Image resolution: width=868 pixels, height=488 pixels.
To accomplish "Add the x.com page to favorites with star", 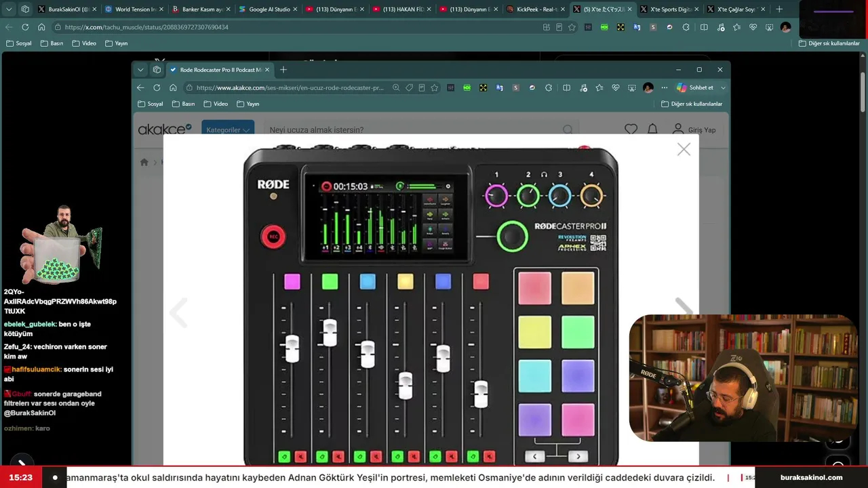I will (x=572, y=27).
